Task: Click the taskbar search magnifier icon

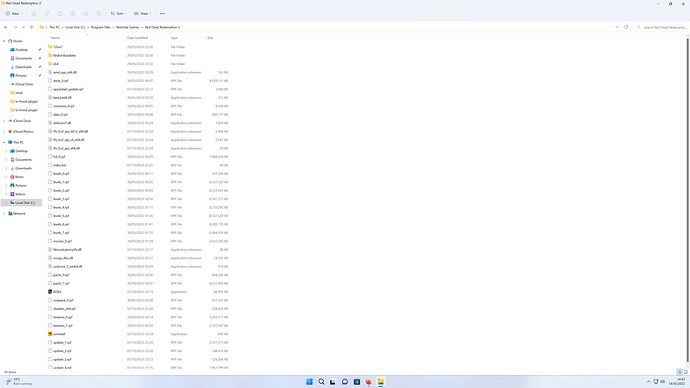Action: click(321, 381)
